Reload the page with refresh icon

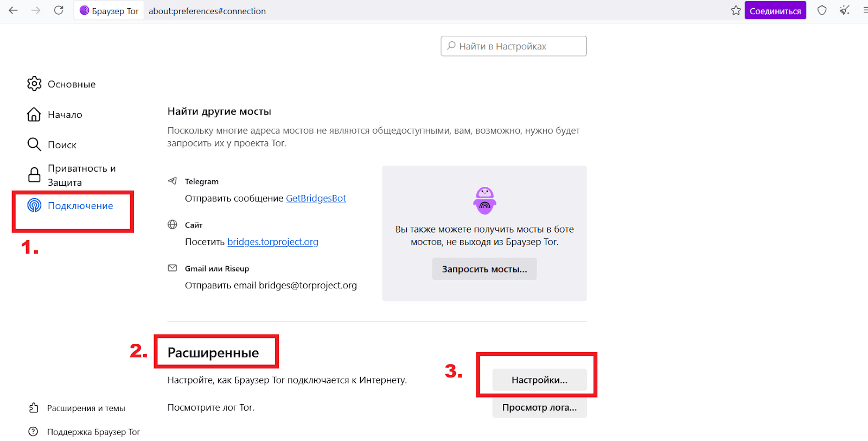59,10
